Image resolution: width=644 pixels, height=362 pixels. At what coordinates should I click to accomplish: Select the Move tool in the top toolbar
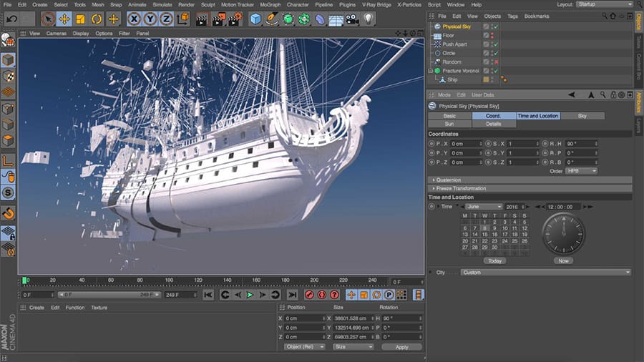click(x=64, y=19)
